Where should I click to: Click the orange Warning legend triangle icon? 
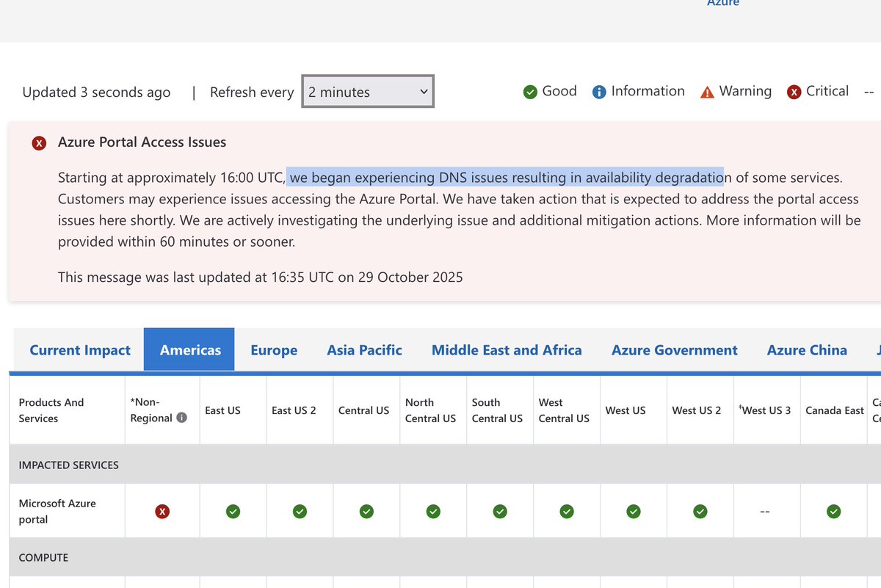(707, 92)
